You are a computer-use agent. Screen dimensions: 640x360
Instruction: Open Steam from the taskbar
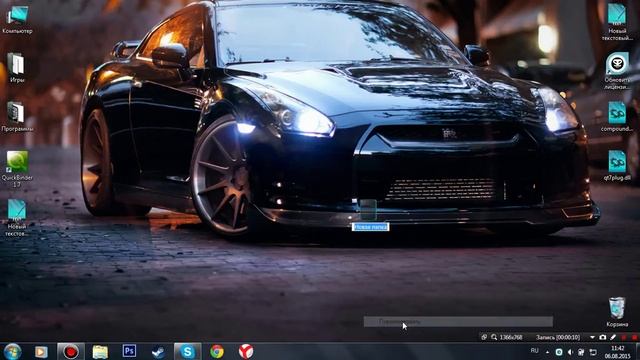tap(158, 351)
